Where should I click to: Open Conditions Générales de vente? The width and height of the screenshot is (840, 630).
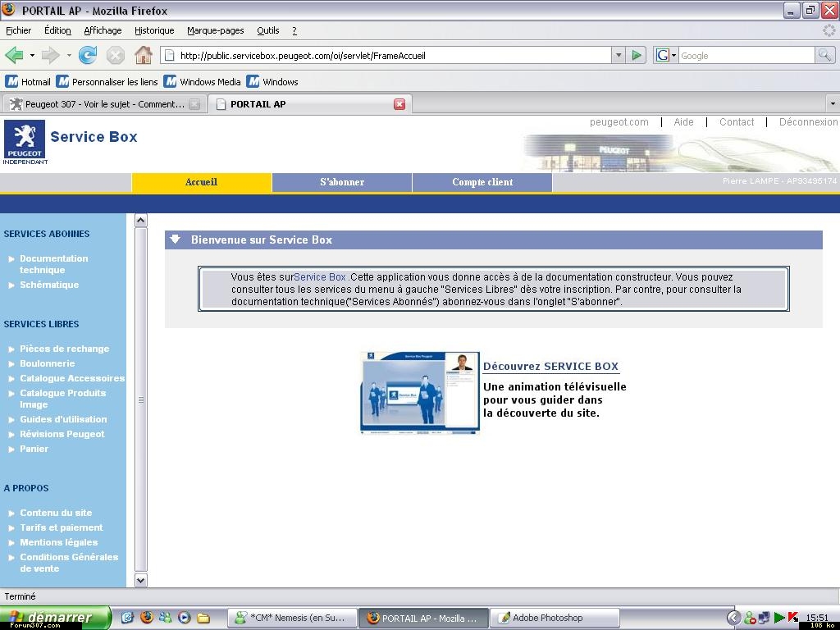(69, 563)
